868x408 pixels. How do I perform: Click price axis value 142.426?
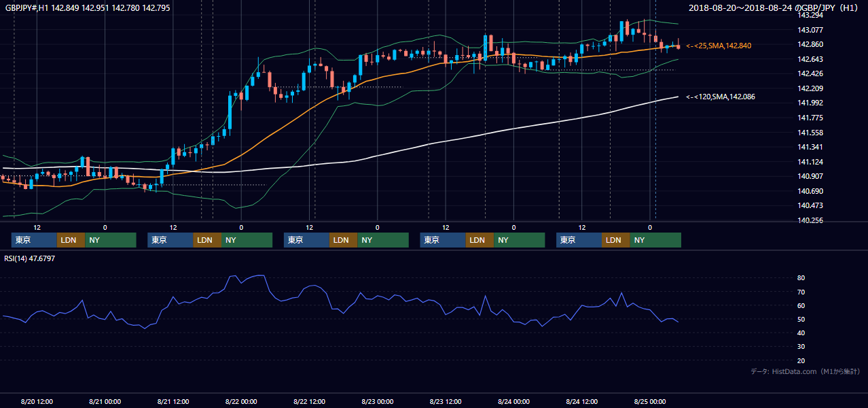(810, 73)
